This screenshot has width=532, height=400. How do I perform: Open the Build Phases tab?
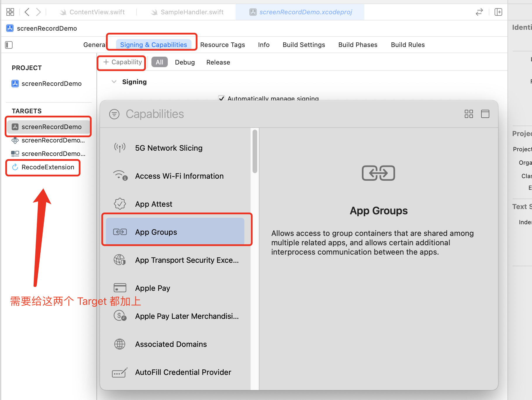pyautogui.click(x=358, y=45)
